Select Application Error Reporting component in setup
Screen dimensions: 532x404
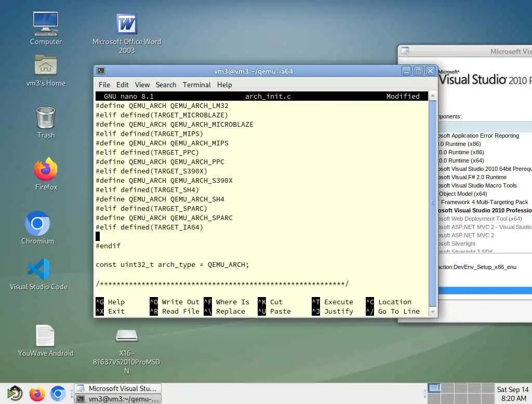pos(478,136)
